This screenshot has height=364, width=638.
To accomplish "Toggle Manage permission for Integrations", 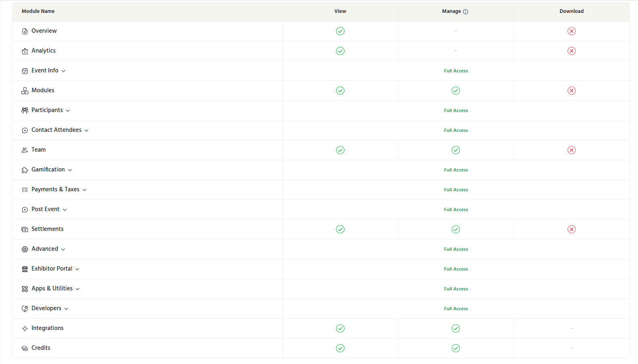I will [456, 328].
